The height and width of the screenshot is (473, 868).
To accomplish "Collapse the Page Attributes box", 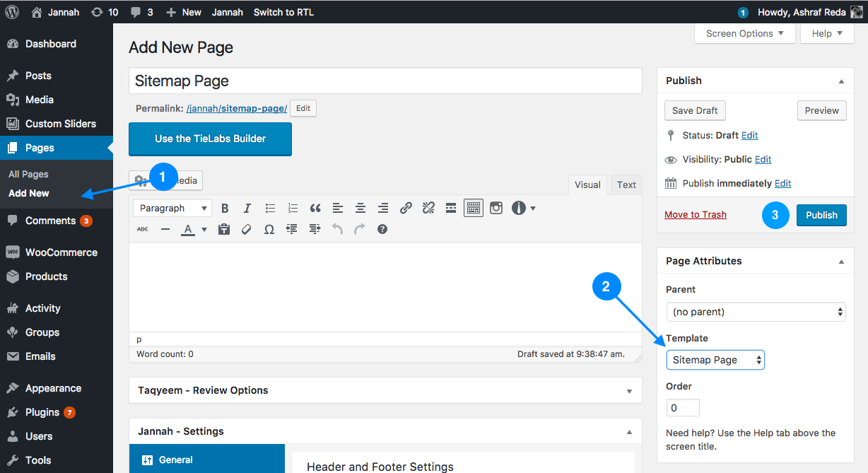I will (841, 262).
